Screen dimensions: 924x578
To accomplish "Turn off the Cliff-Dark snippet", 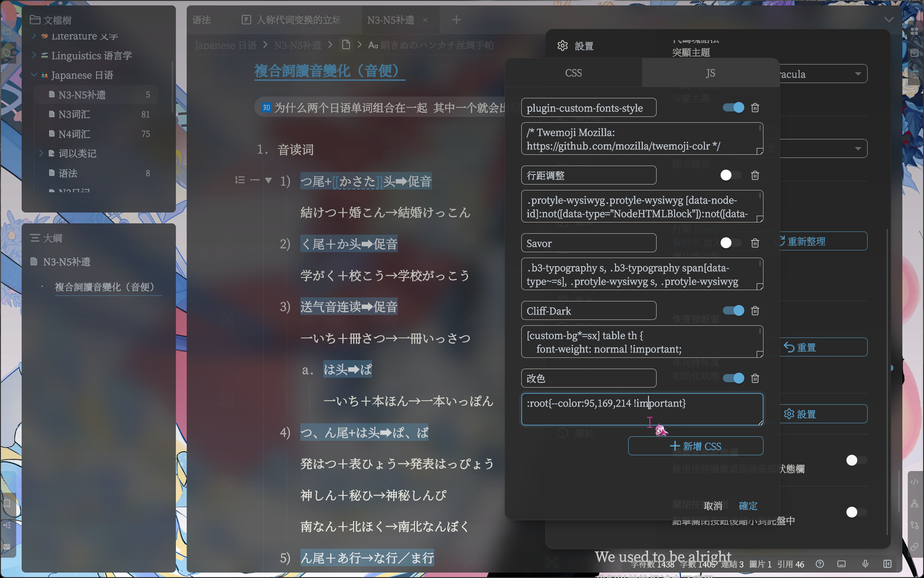I will point(733,310).
